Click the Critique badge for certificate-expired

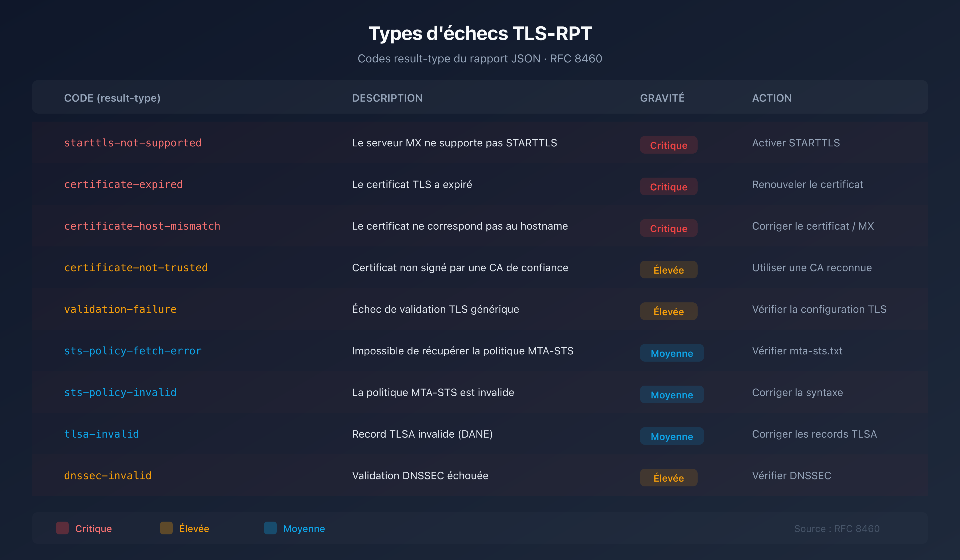(669, 187)
